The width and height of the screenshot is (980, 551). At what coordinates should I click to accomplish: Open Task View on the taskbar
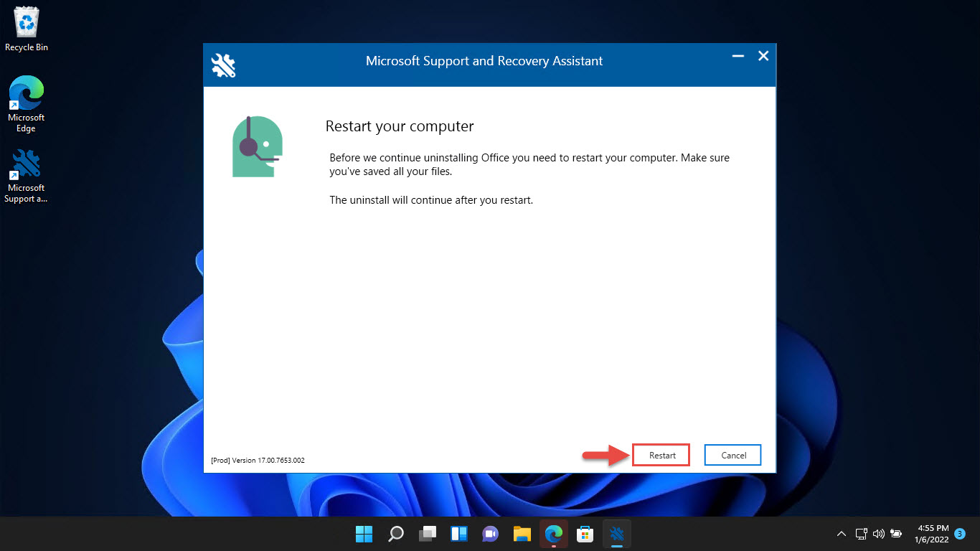(428, 534)
